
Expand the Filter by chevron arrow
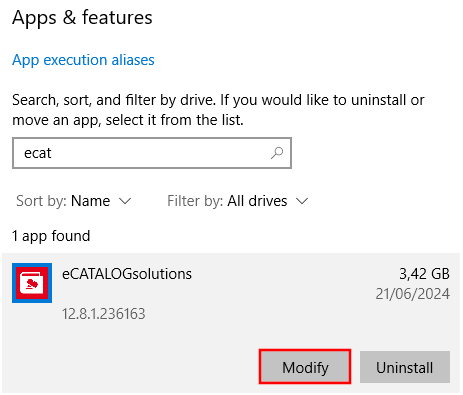click(302, 201)
